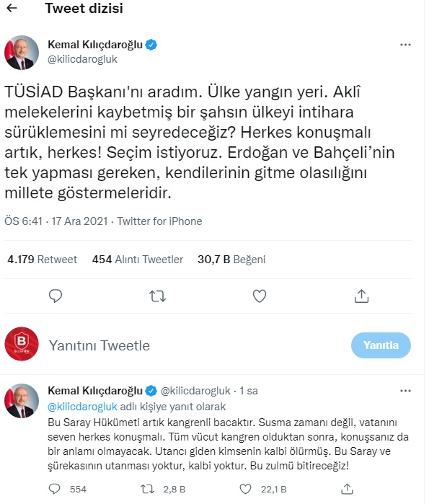Viewport: 442px width, 504px height.
Task: Open the Twitter for iPhone source link
Action: pyautogui.click(x=159, y=221)
